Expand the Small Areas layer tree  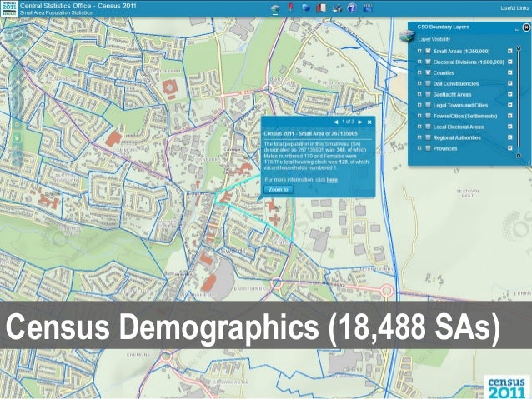(419, 51)
